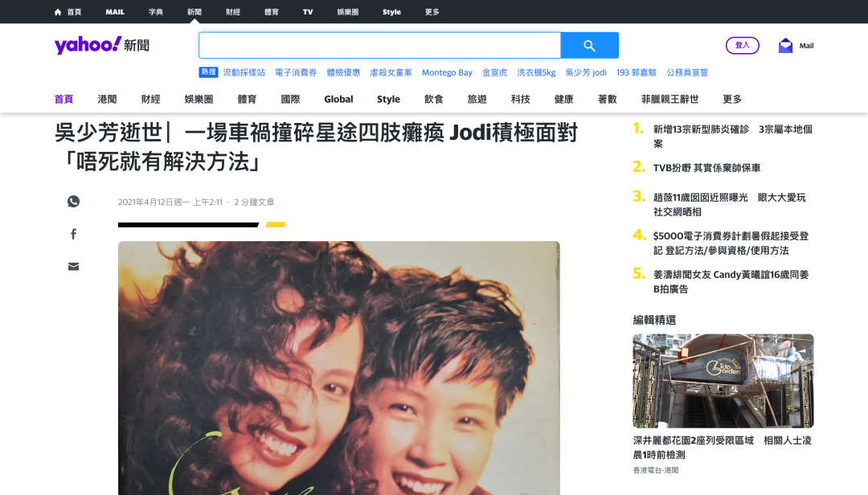This screenshot has height=495, width=868.
Task: Select the 體育 category tab
Action: pos(247,99)
